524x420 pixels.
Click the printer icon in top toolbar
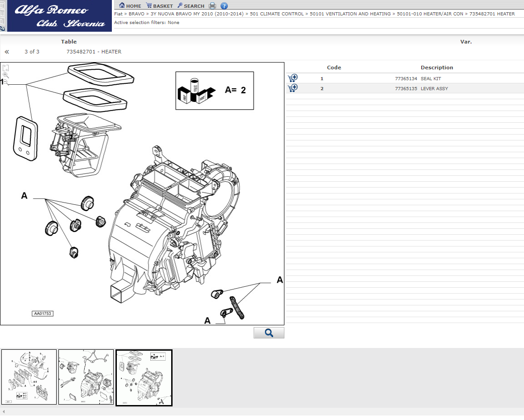212,6
